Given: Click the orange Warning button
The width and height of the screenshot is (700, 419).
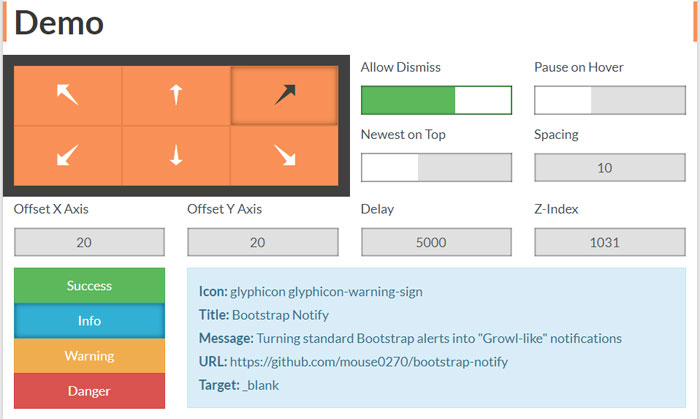Looking at the screenshot, I should [89, 356].
